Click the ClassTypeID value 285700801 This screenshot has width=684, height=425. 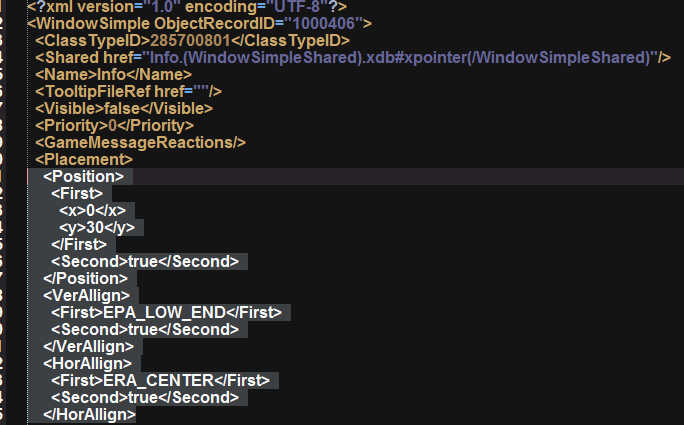pyautogui.click(x=190, y=40)
